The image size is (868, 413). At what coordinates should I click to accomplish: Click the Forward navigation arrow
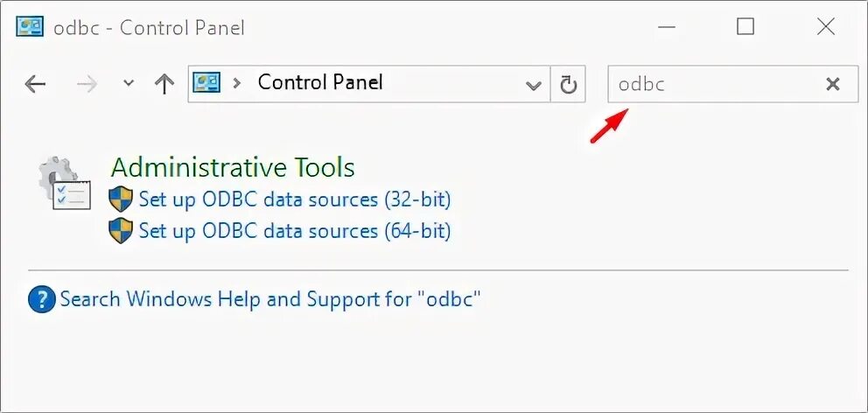click(87, 84)
